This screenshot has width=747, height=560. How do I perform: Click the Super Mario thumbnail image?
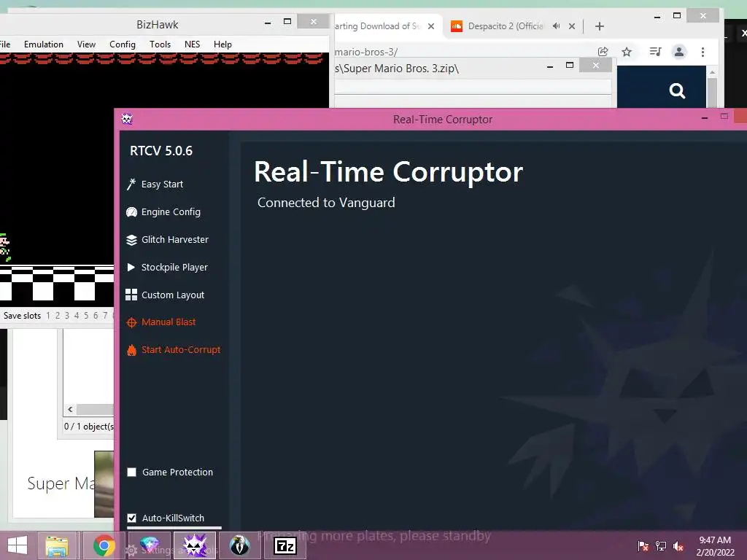pyautogui.click(x=104, y=484)
